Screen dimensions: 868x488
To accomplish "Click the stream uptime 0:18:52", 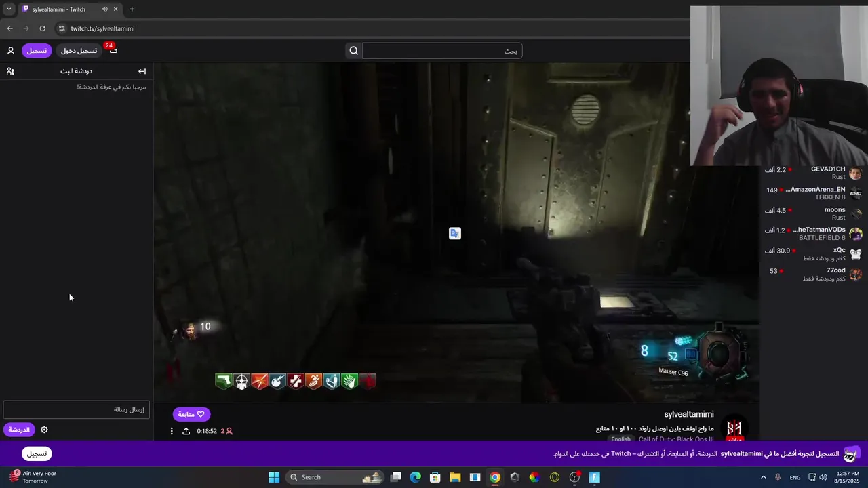I will point(207,431).
